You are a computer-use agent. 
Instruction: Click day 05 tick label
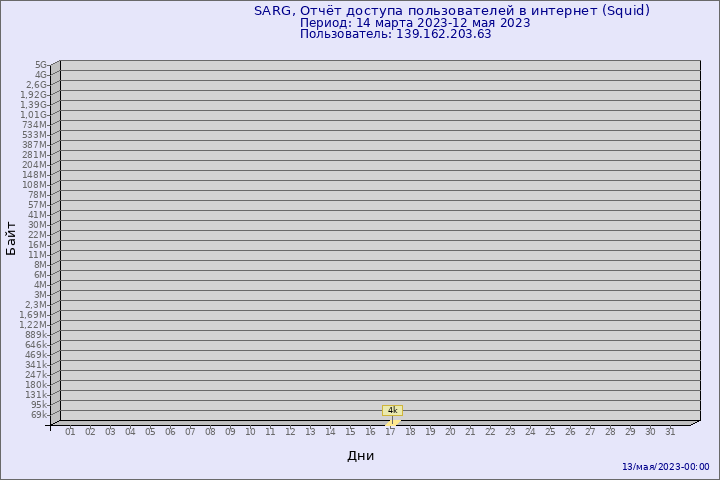coord(150,432)
